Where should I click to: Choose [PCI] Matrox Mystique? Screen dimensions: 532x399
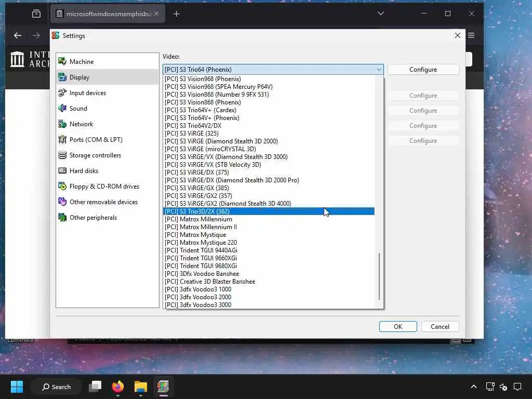coord(269,235)
